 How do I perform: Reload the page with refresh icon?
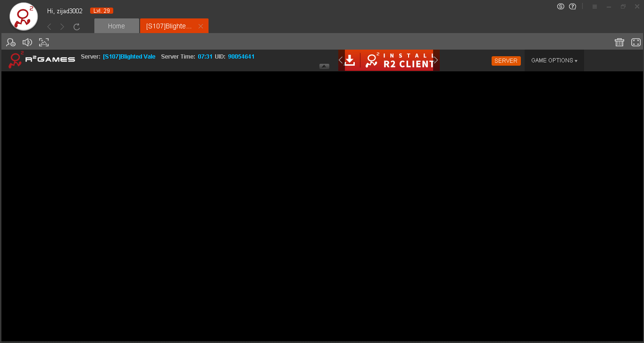pyautogui.click(x=76, y=26)
